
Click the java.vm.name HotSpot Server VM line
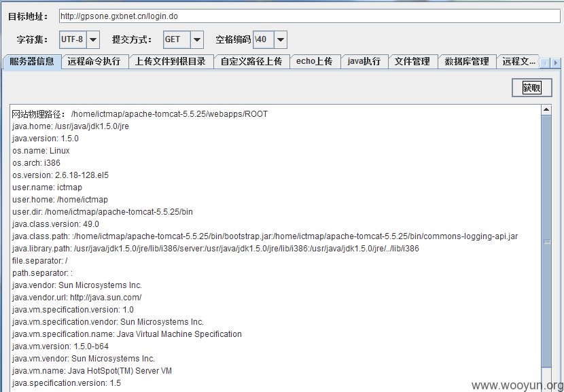pos(92,371)
